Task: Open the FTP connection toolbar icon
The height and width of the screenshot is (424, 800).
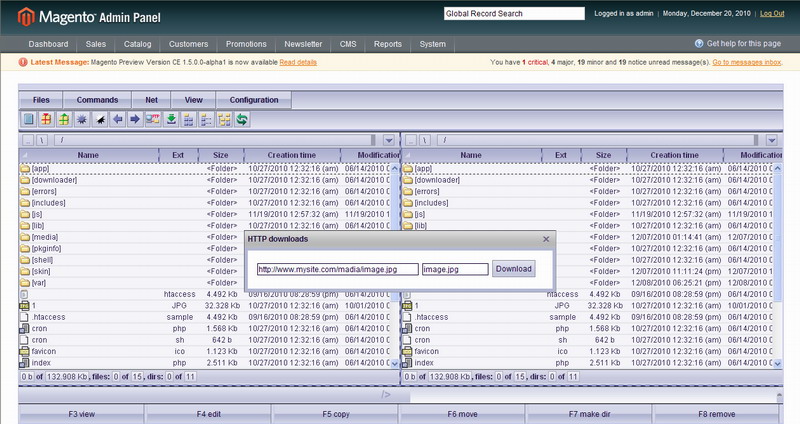Action: [x=153, y=119]
